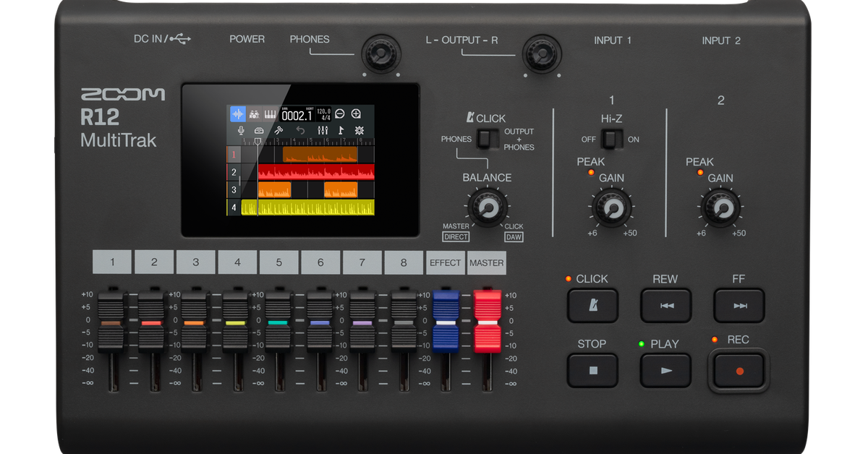The image size is (868, 454).
Task: Tap the marker flag icon on screen
Action: pos(341,130)
